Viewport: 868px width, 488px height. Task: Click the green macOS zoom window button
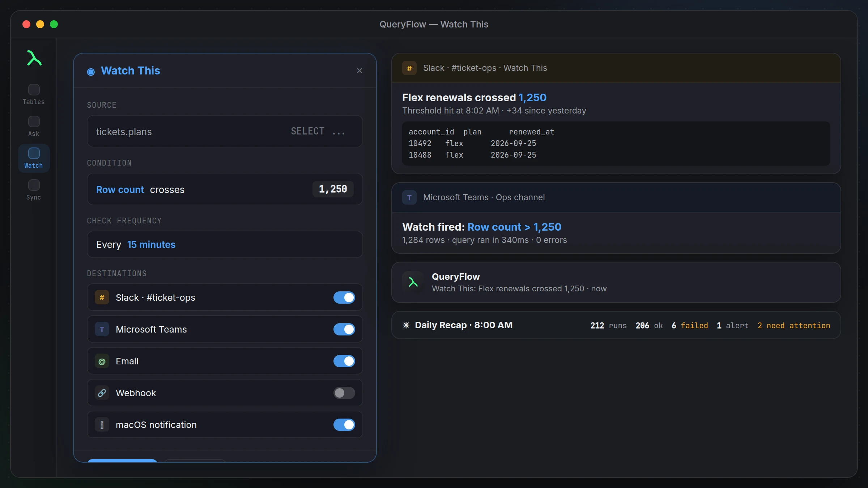tap(54, 24)
